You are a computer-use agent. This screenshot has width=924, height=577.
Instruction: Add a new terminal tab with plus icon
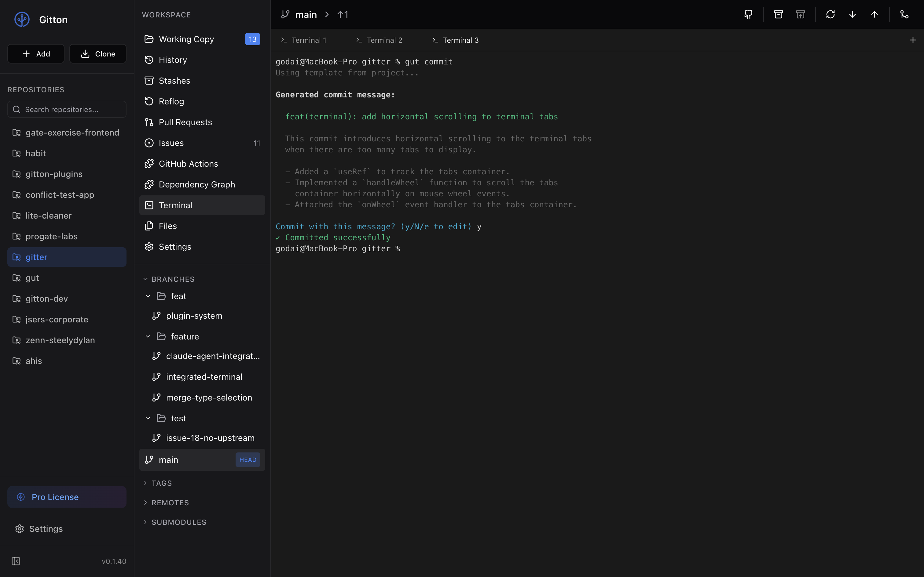coord(913,40)
